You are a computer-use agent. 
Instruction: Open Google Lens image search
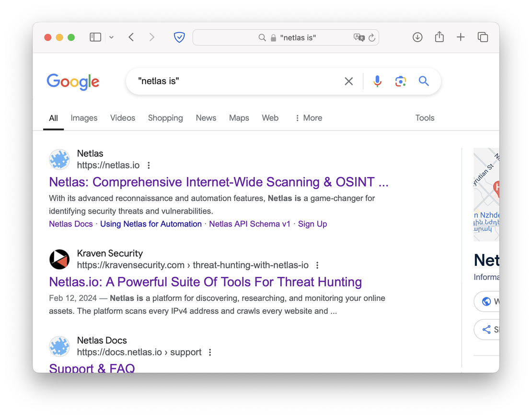(401, 82)
